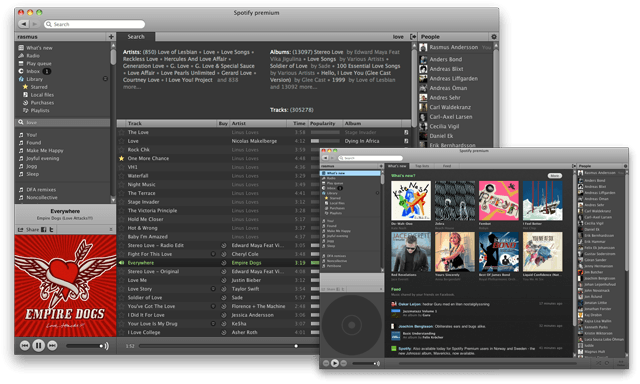Open Playlists under Library in back window

[40, 111]
